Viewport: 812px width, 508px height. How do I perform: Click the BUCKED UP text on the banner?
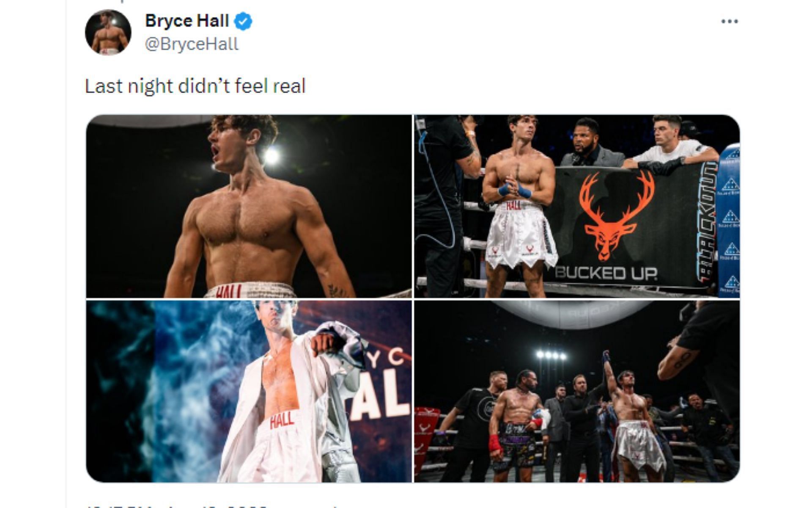(606, 273)
